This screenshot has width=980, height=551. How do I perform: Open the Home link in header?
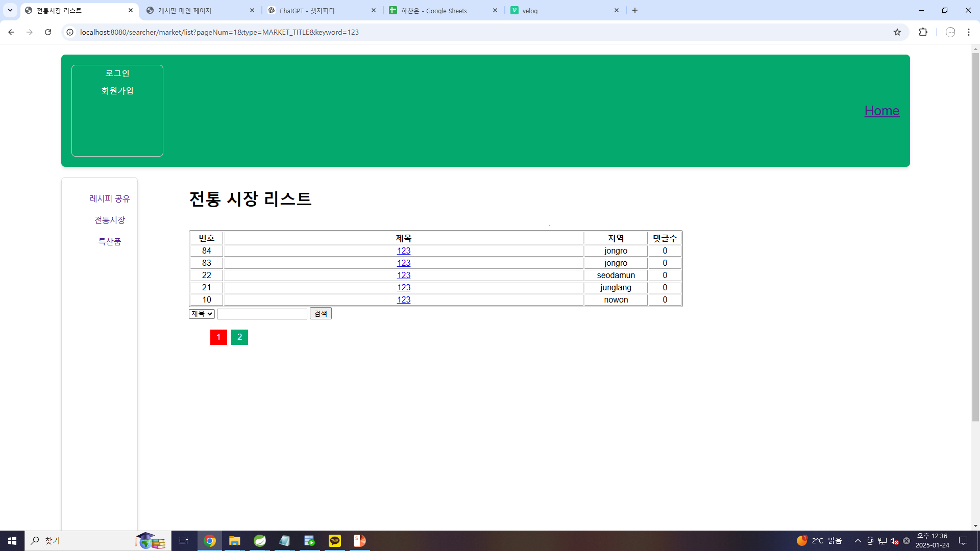(881, 111)
